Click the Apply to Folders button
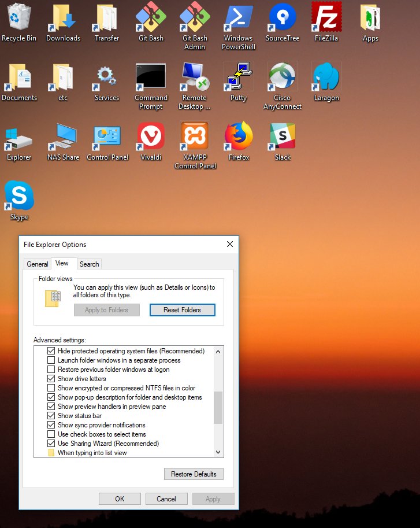The height and width of the screenshot is (528, 420). point(107,310)
